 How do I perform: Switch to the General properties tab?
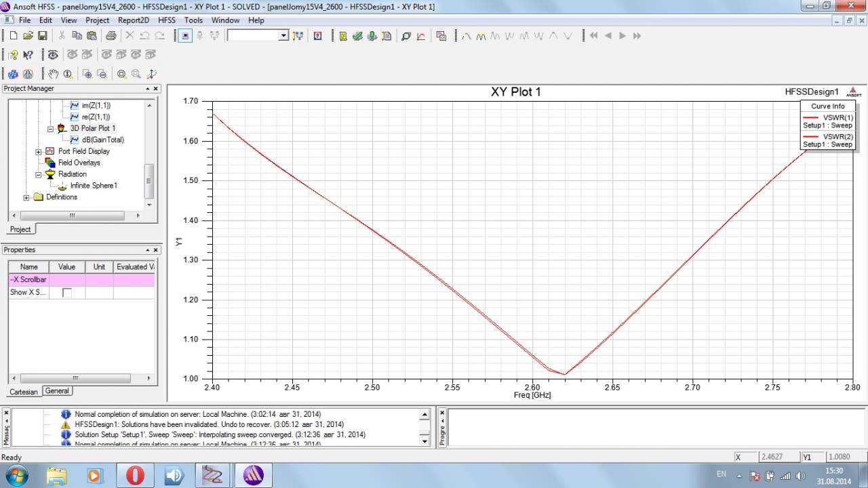pyautogui.click(x=57, y=391)
